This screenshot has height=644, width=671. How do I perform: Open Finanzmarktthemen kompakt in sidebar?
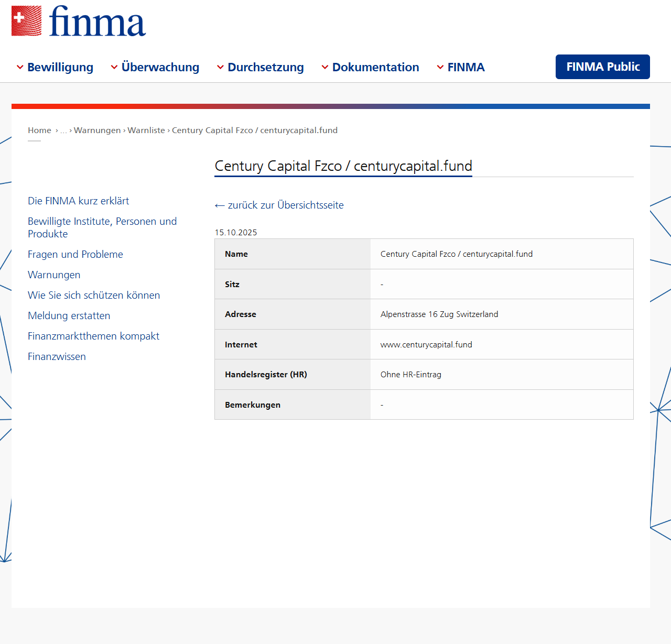pyautogui.click(x=93, y=336)
